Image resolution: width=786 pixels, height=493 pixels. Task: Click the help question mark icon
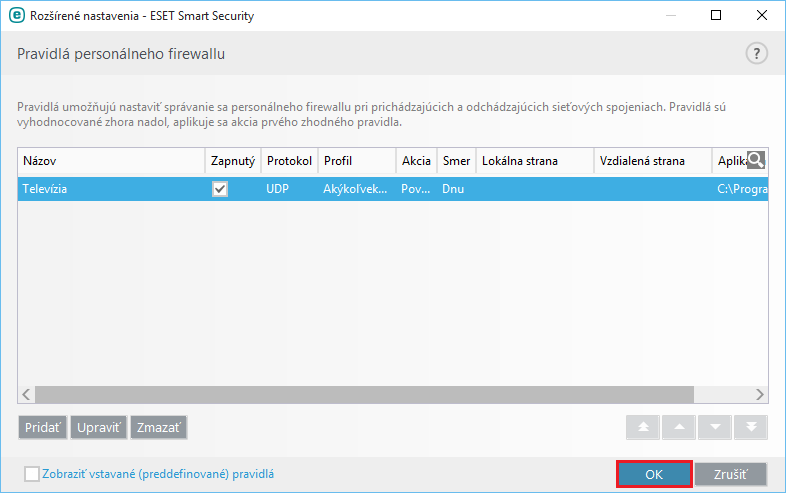click(756, 54)
